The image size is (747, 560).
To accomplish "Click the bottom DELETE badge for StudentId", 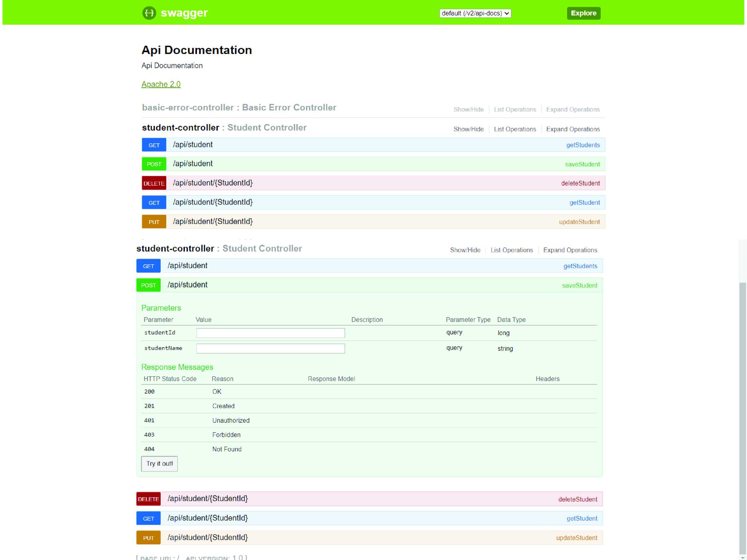I will tap(148, 499).
